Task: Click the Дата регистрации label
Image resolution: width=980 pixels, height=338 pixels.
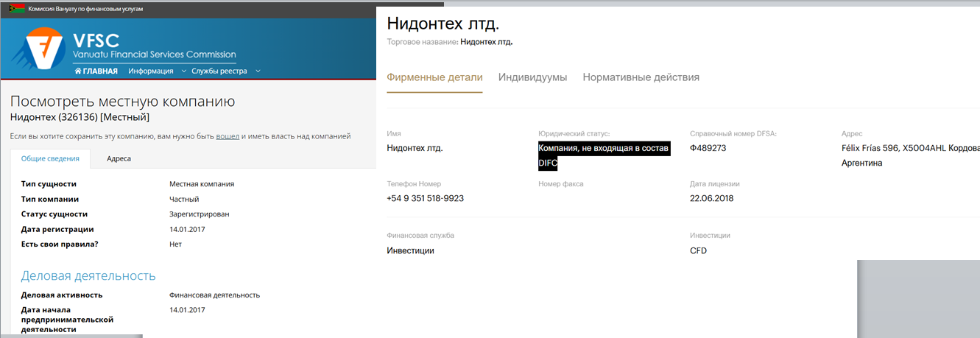Action: coord(57,229)
